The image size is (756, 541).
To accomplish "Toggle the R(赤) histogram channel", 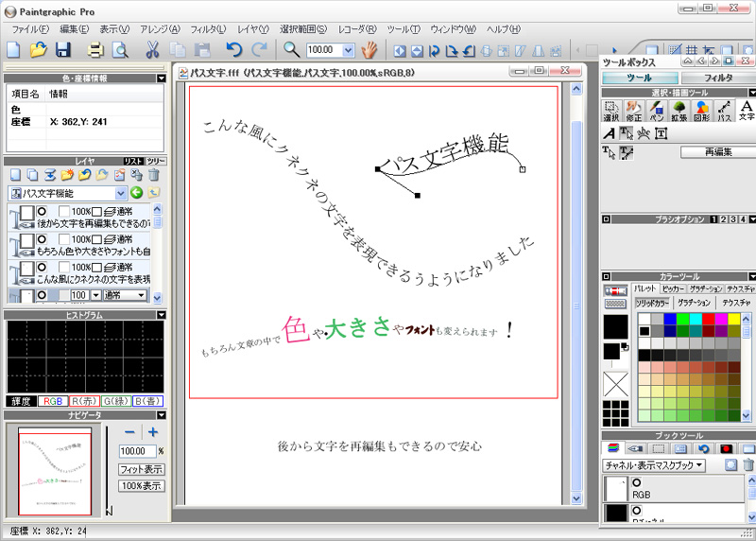I will click(84, 401).
